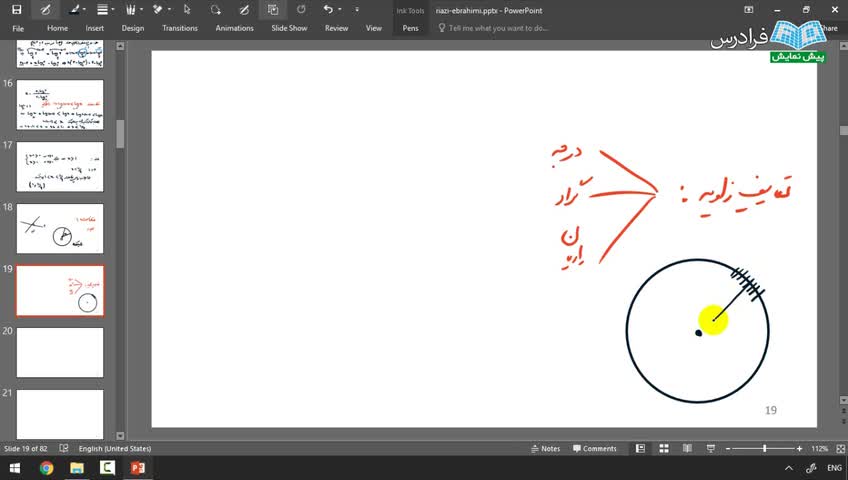848x480 pixels.
Task: Select blank slide 20 thumbnail
Action: [60, 352]
